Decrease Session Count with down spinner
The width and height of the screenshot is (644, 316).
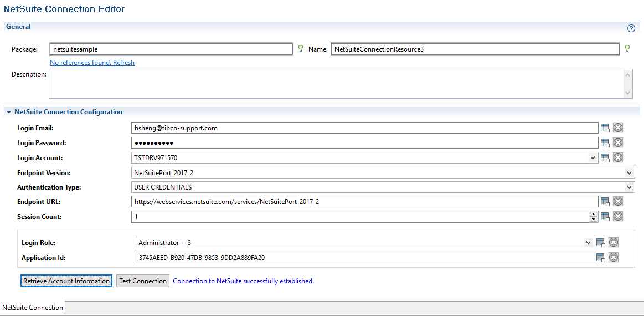point(593,219)
